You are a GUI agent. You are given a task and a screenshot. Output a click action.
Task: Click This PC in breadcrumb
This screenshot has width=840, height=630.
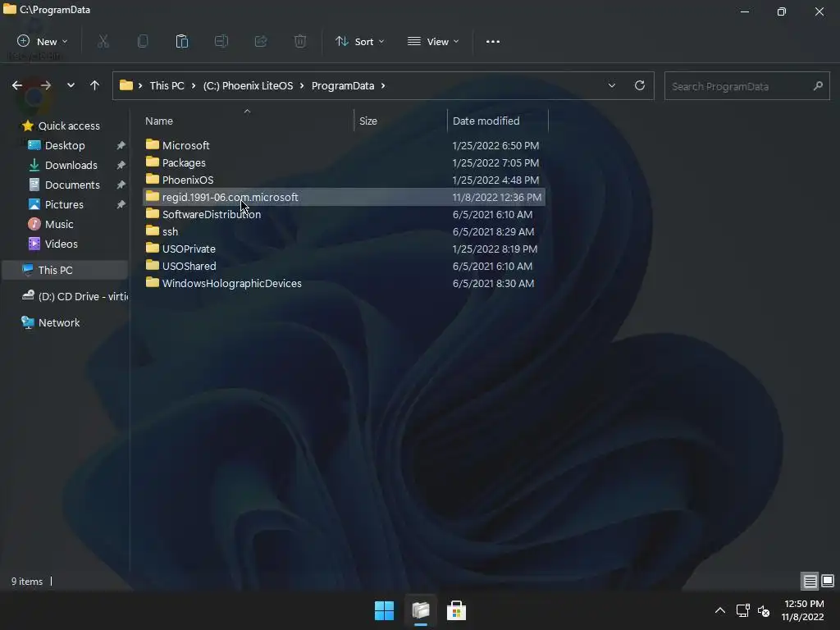167,85
